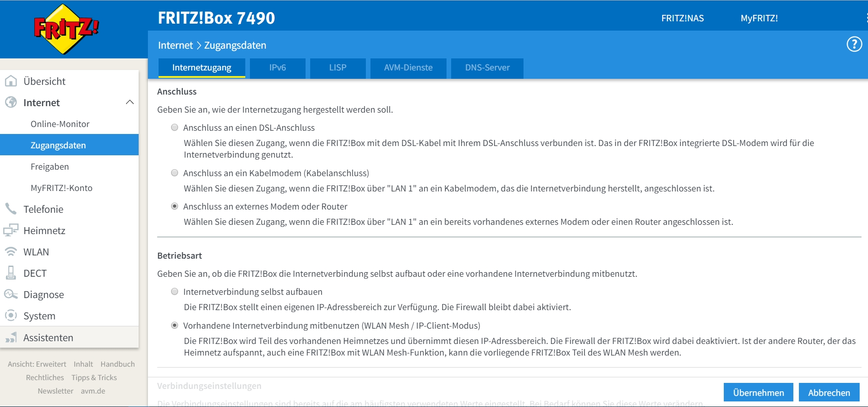The width and height of the screenshot is (868, 407).
Task: Click the System gear icon
Action: point(11,316)
